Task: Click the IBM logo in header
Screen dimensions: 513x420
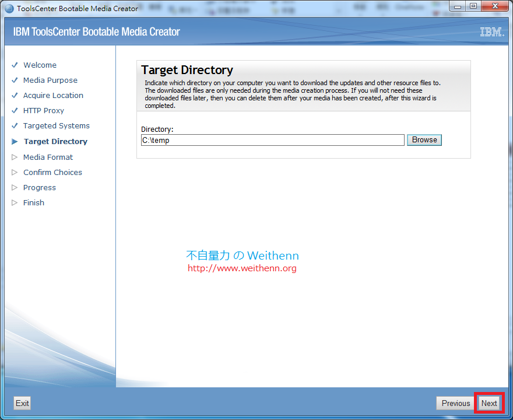Action: point(492,32)
